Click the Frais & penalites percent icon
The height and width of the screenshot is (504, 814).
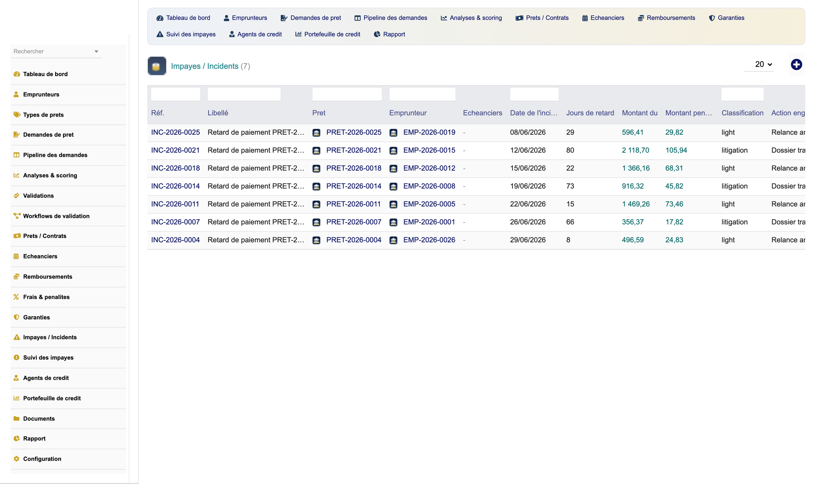pos(16,297)
